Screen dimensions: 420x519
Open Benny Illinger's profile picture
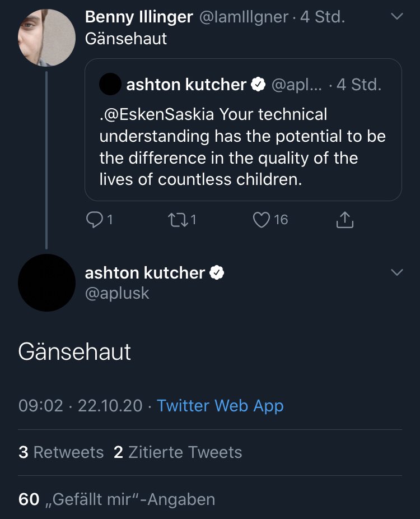click(x=46, y=38)
